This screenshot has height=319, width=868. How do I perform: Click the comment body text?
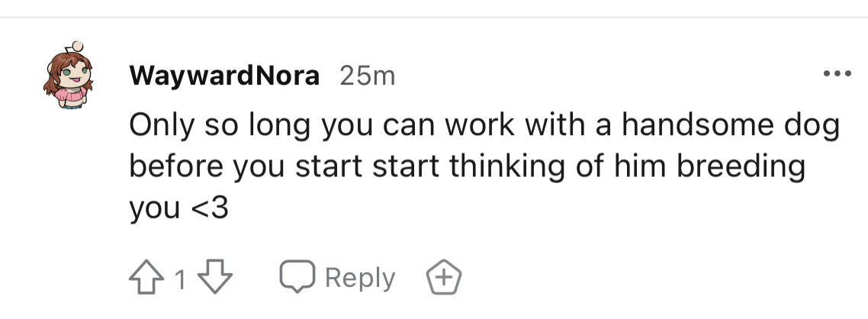click(484, 167)
